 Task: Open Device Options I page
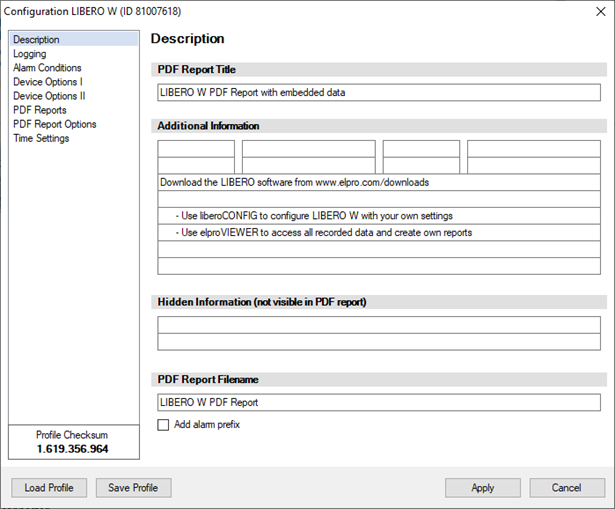click(47, 82)
